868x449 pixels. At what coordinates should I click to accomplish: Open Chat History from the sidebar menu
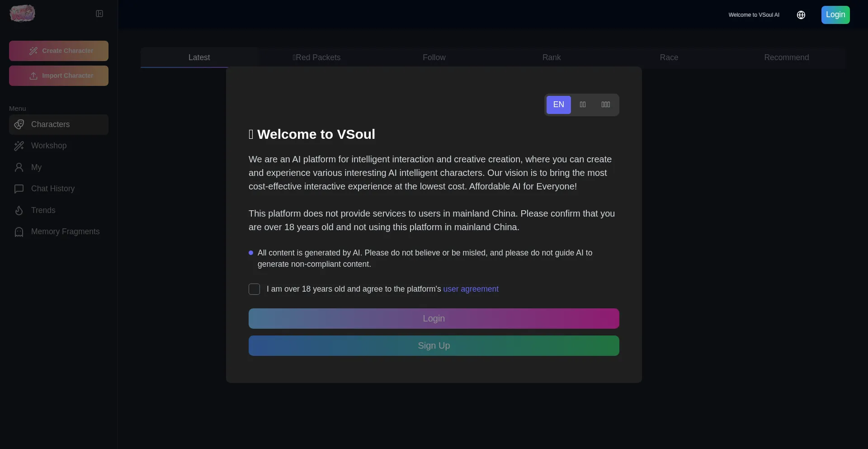(x=59, y=189)
